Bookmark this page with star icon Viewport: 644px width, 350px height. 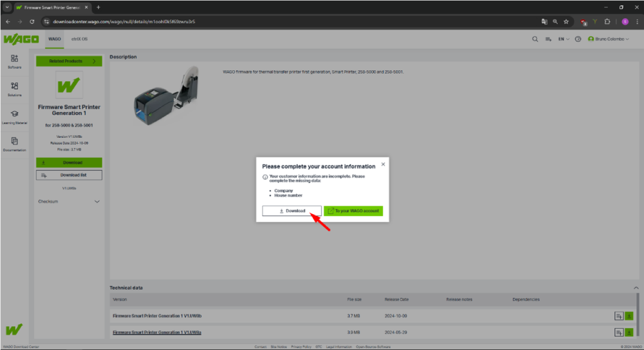pyautogui.click(x=566, y=21)
